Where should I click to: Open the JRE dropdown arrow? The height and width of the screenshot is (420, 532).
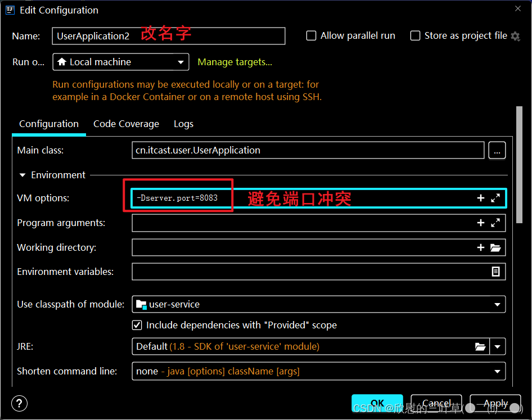[x=497, y=347]
